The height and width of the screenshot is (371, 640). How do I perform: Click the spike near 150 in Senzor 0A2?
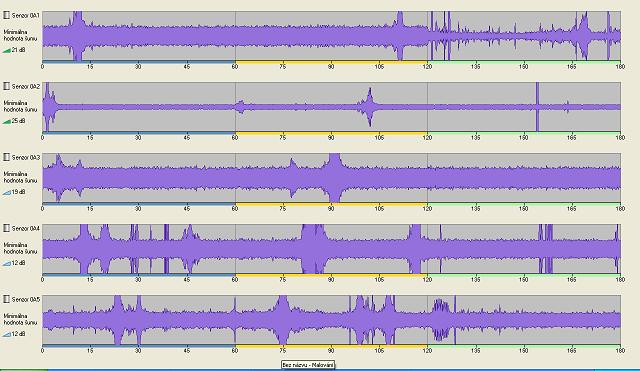click(x=537, y=107)
